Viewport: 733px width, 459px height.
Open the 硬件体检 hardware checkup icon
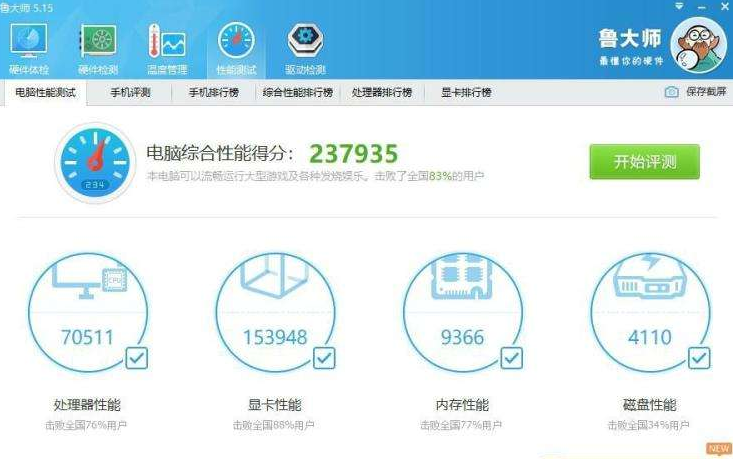click(29, 49)
